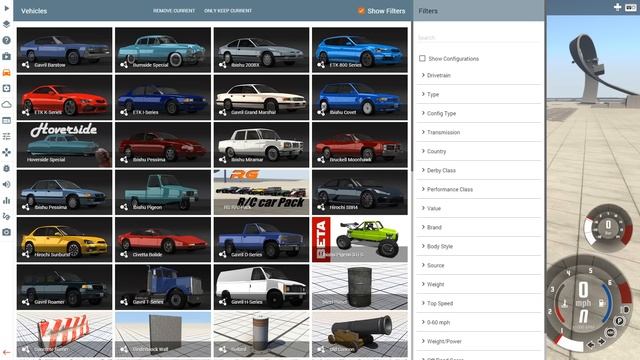This screenshot has width=640, height=360.
Task: Expand the Type filter
Action: pyautogui.click(x=479, y=94)
